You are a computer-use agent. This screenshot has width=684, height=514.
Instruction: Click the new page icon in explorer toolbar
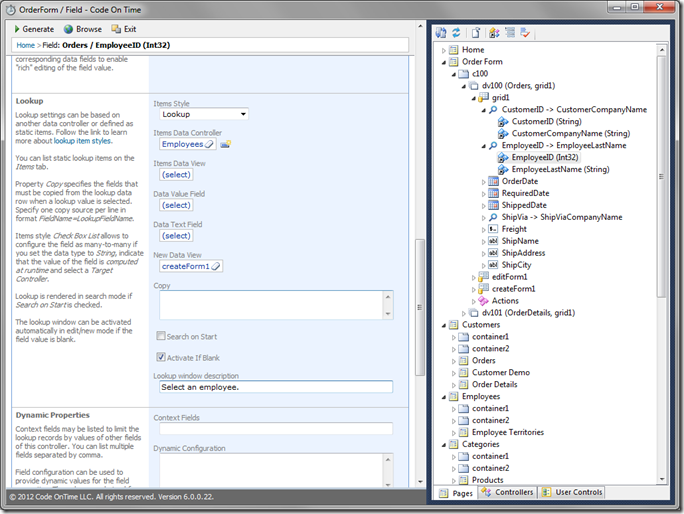[476, 33]
